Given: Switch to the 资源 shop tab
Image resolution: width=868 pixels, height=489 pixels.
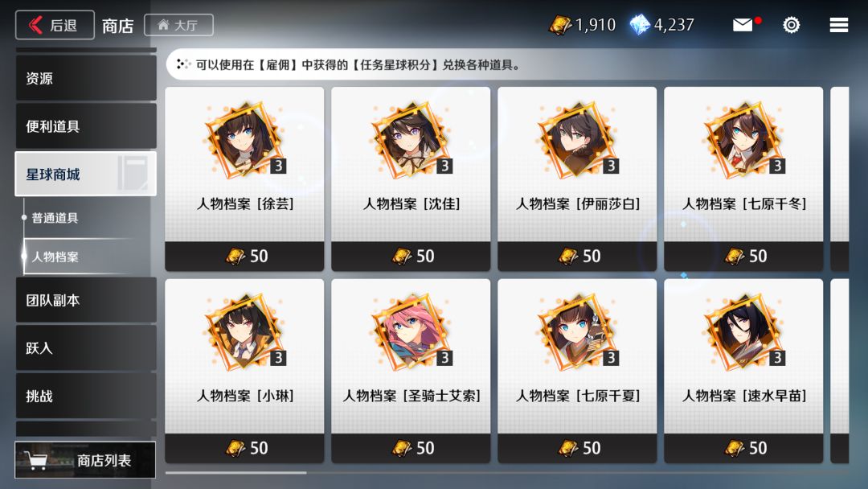Looking at the screenshot, I should tap(86, 78).
